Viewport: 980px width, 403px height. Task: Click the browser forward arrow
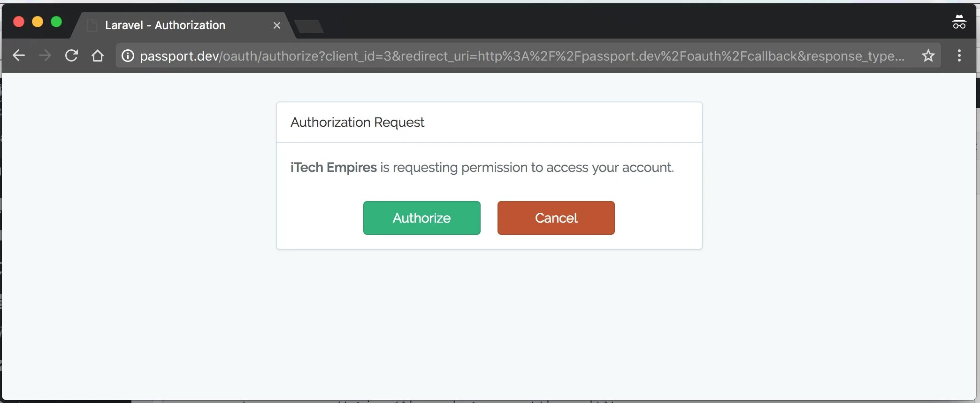[x=45, y=55]
